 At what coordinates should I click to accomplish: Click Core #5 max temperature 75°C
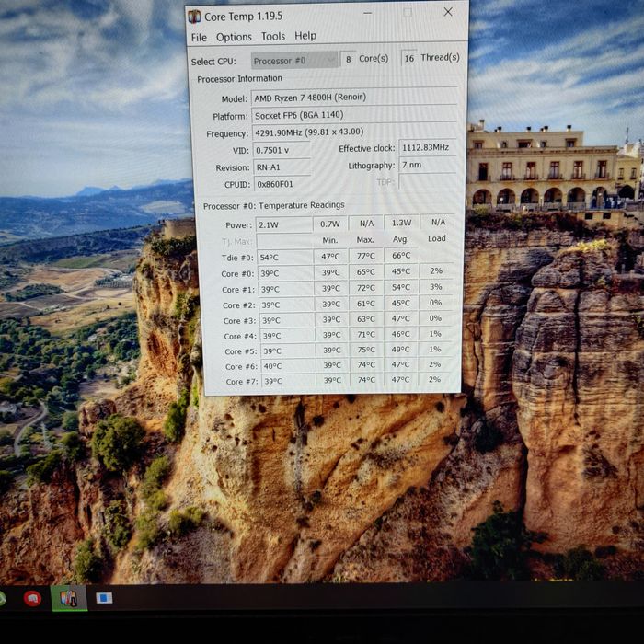pyautogui.click(x=366, y=350)
